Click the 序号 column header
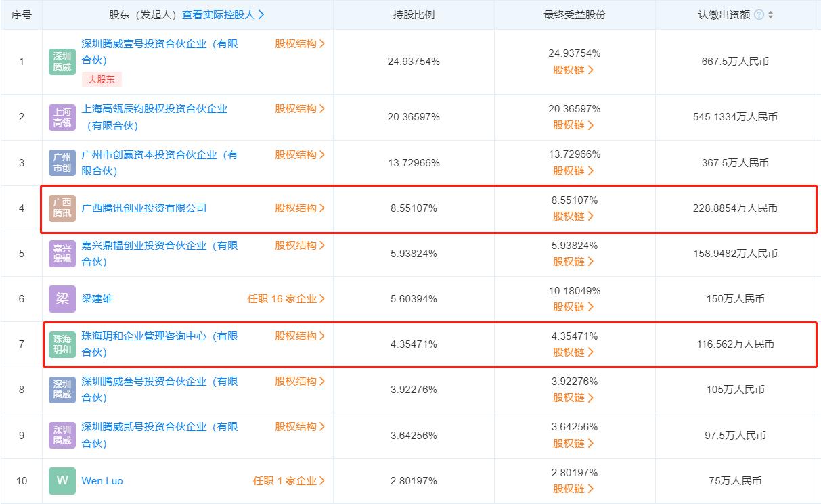821x504 pixels. pos(22,14)
